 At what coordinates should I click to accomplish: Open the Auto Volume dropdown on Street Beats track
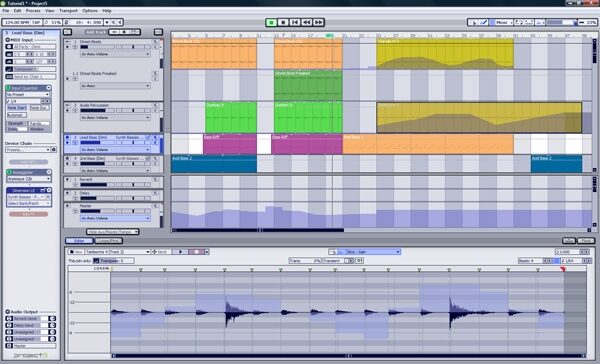click(x=115, y=54)
